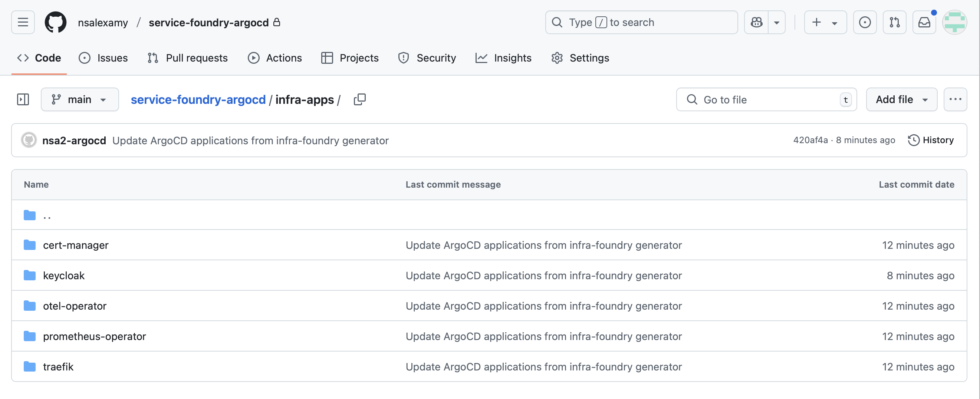Click the service-foundry-argocd breadcrumb link
The width and height of the screenshot is (980, 399).
[x=198, y=99]
